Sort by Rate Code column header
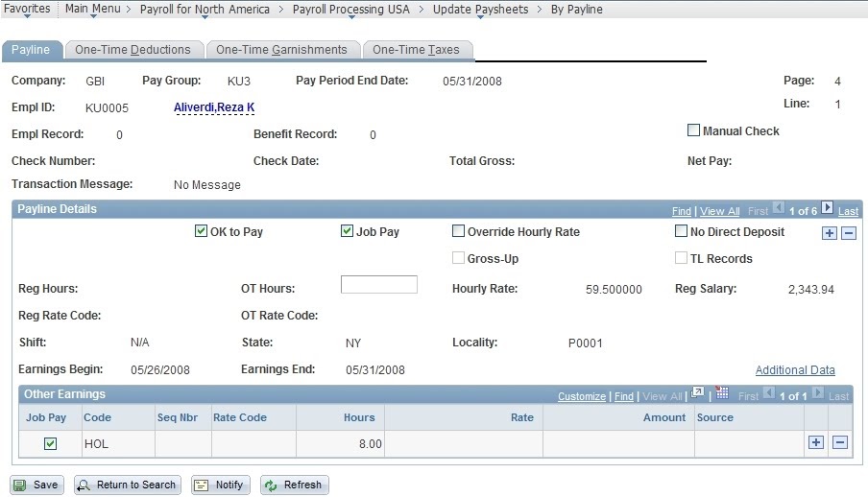The image size is (868, 497). point(240,417)
